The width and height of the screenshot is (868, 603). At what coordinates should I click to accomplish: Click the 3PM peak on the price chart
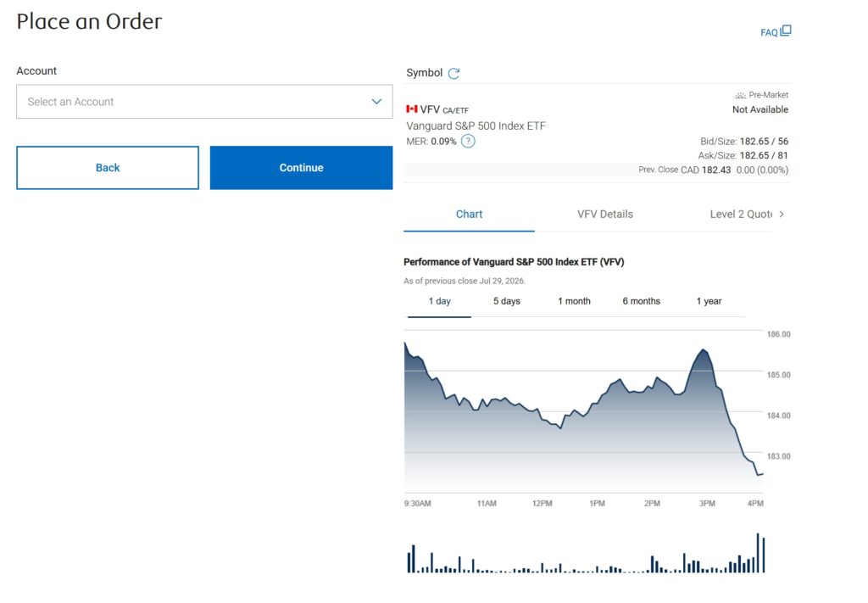pos(703,350)
